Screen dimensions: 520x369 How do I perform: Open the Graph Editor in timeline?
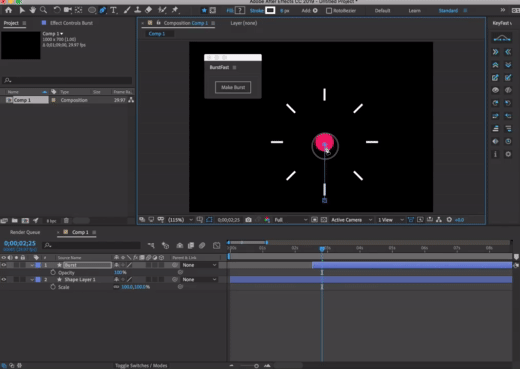217,246
